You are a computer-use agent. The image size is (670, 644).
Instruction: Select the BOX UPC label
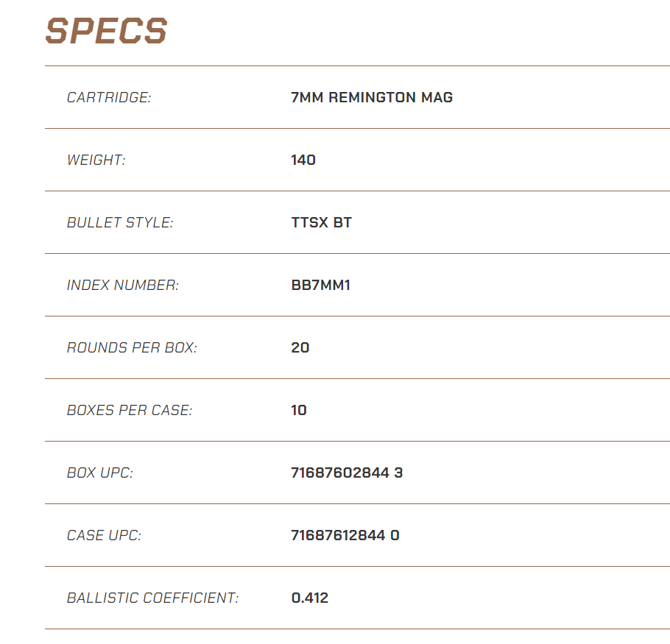[x=100, y=473]
